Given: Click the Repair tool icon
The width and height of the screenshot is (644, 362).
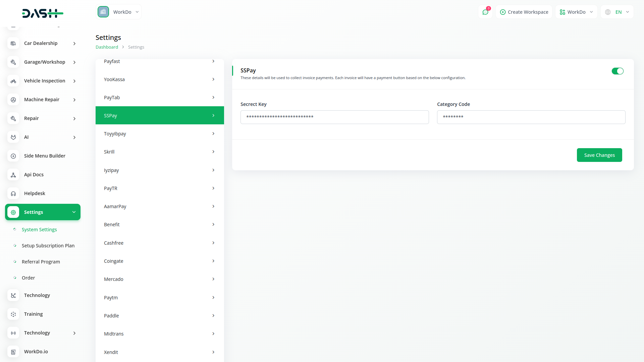Looking at the screenshot, I should tap(13, 118).
